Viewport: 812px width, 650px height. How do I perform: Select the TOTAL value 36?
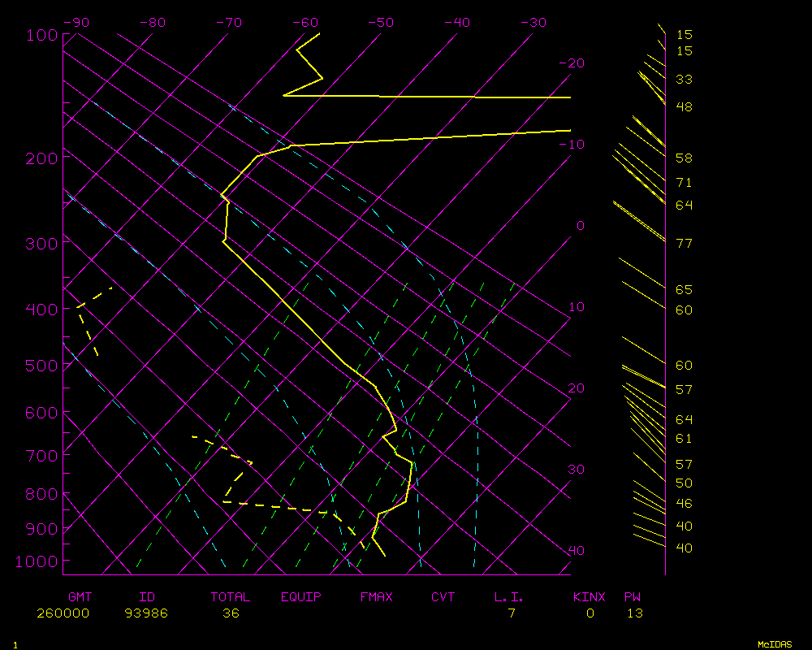click(x=231, y=613)
